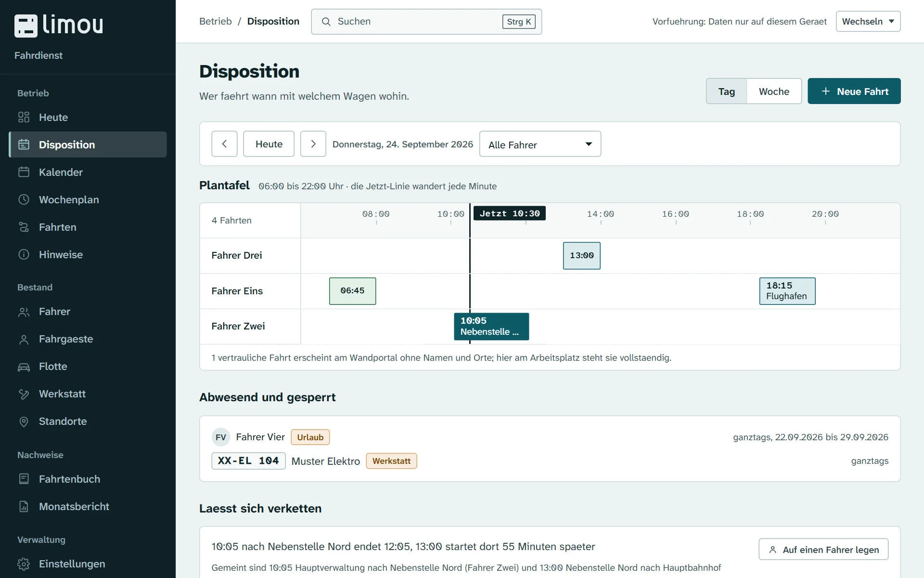Click Auf einen Fahrer legen button
This screenshot has height=578, width=924.
pos(823,550)
